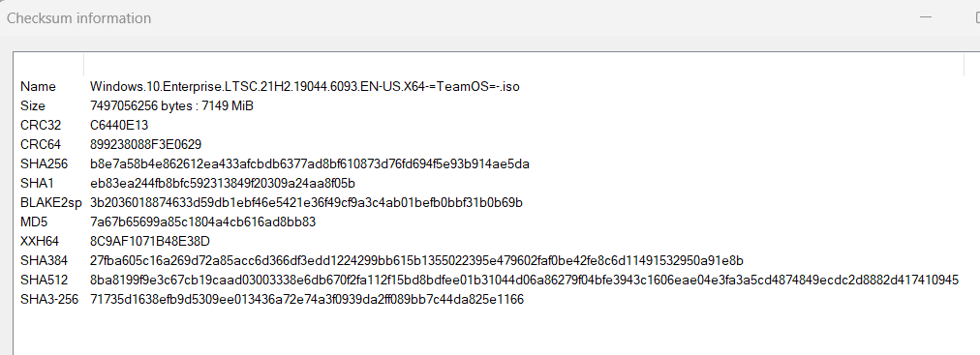Select the TeamOS .iso file name value

(x=305, y=87)
